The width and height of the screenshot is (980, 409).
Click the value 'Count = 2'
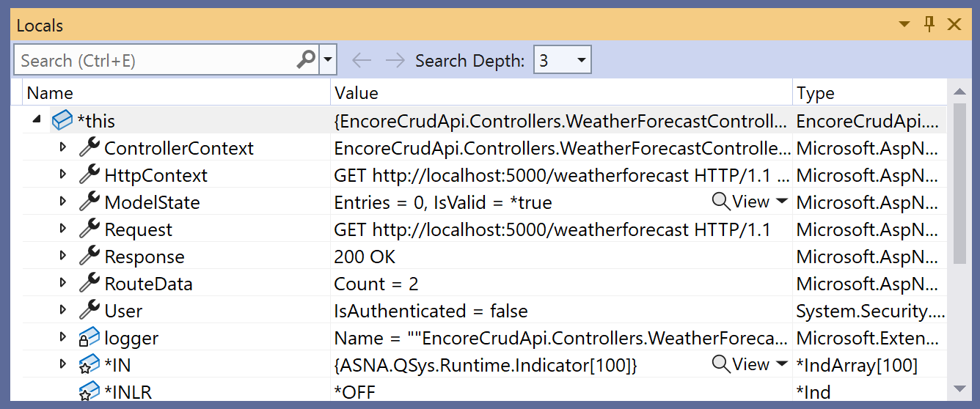coord(376,284)
